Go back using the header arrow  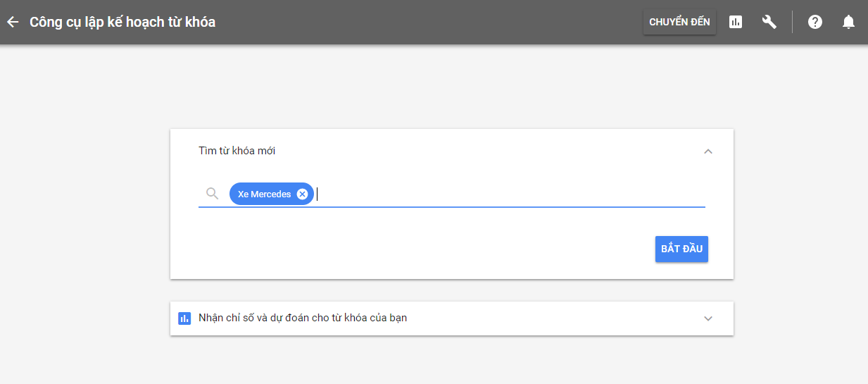tap(13, 22)
